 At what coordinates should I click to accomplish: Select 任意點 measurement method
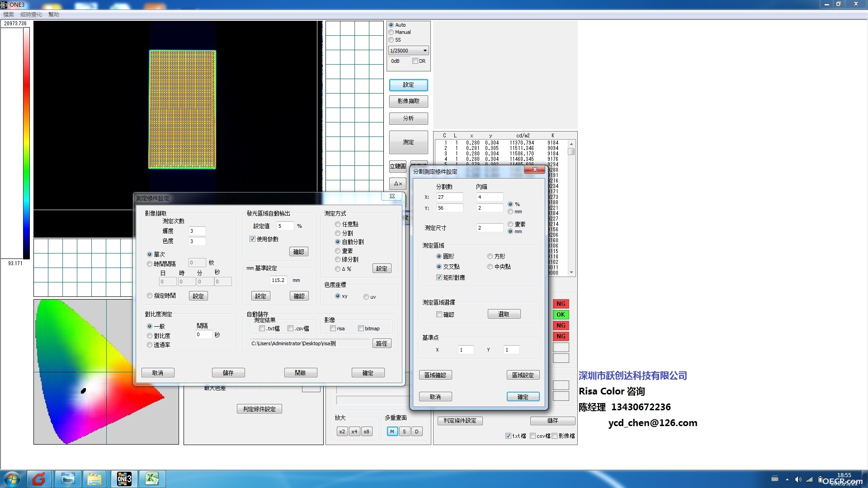338,224
